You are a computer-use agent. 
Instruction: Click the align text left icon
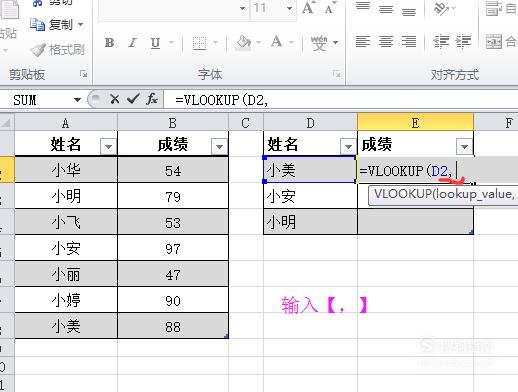[x=363, y=41]
